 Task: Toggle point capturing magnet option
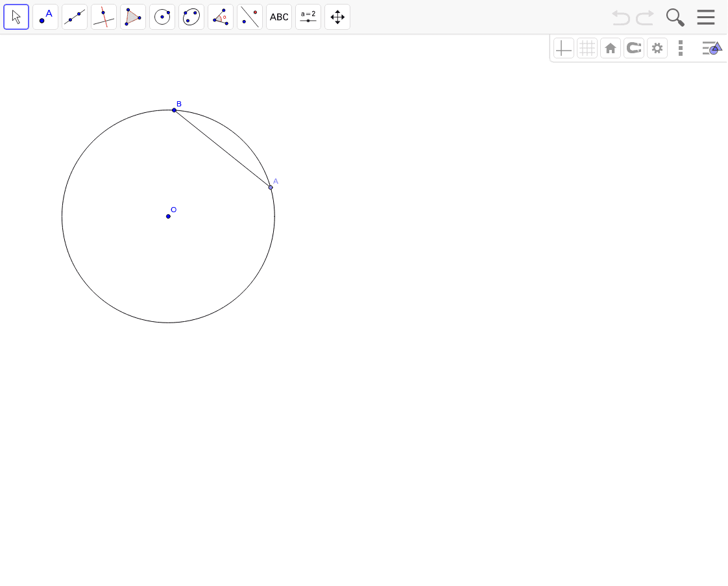point(634,48)
